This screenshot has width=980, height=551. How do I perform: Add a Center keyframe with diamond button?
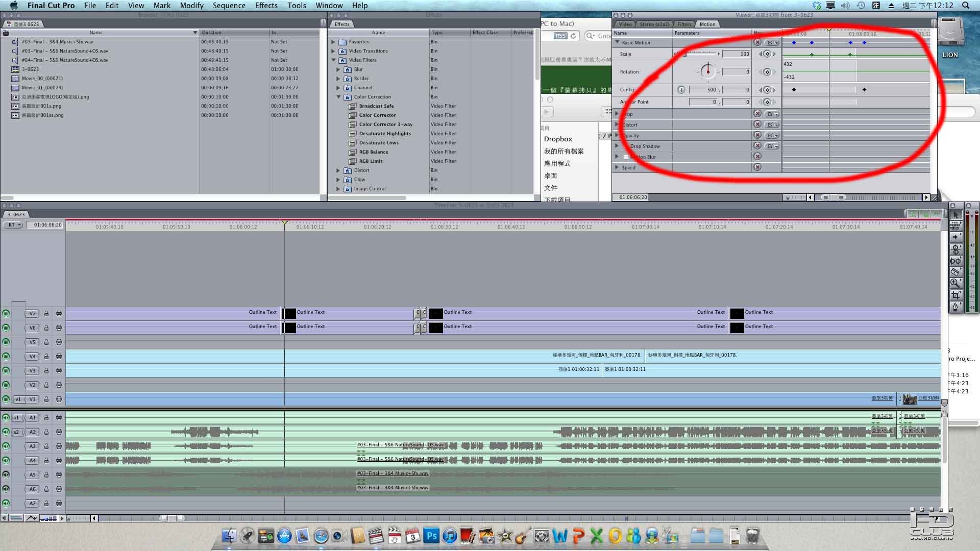click(767, 90)
